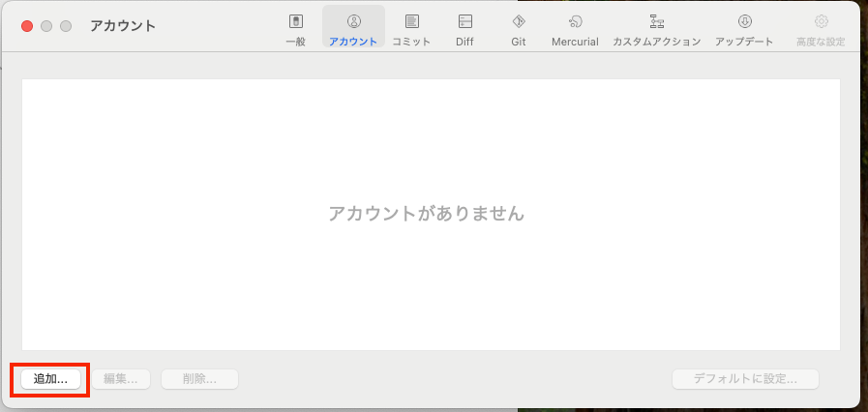Click the 編集... button
Viewport: 868px width, 412px height.
point(121,379)
